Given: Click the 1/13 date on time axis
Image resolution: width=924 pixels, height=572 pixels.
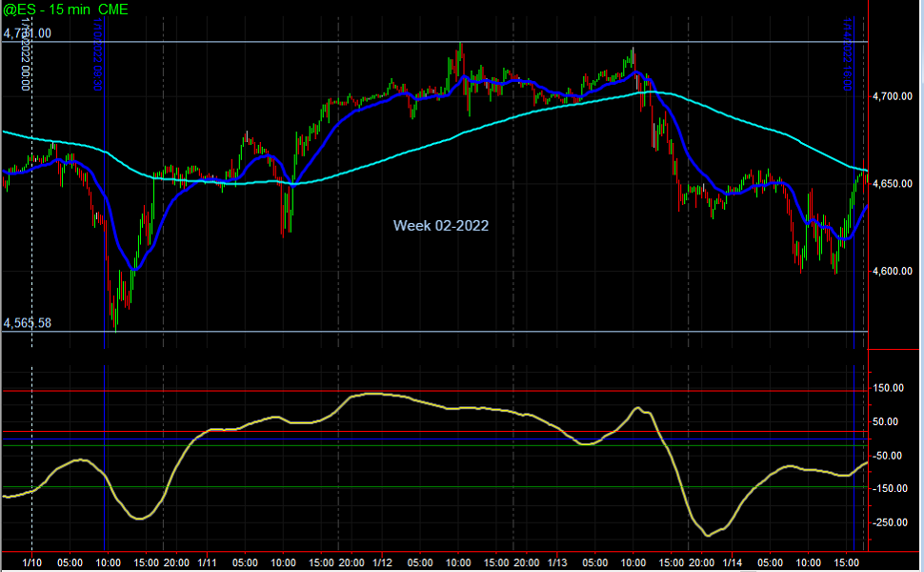Looking at the screenshot, I should pyautogui.click(x=556, y=562).
